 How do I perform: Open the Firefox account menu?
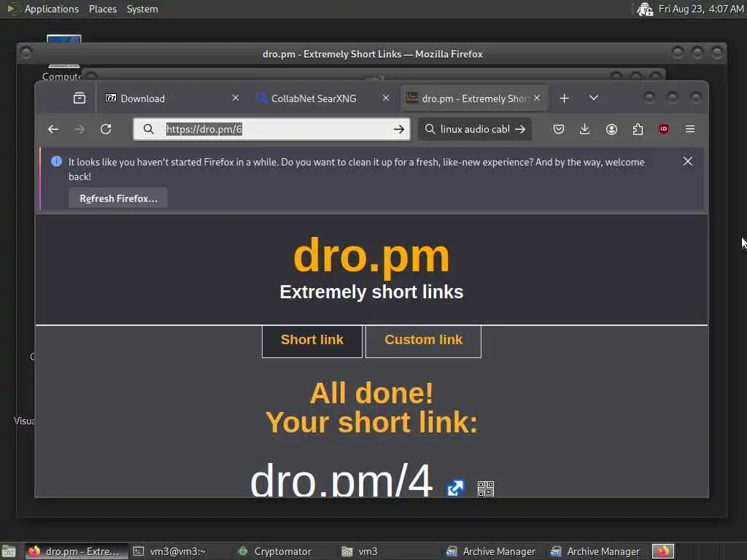(x=611, y=129)
